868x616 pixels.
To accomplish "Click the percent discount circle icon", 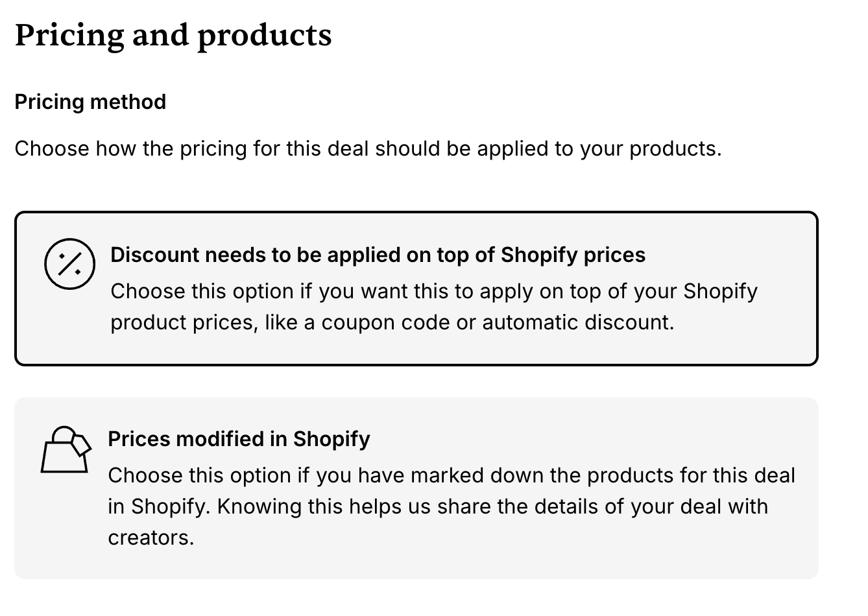I will [x=69, y=264].
